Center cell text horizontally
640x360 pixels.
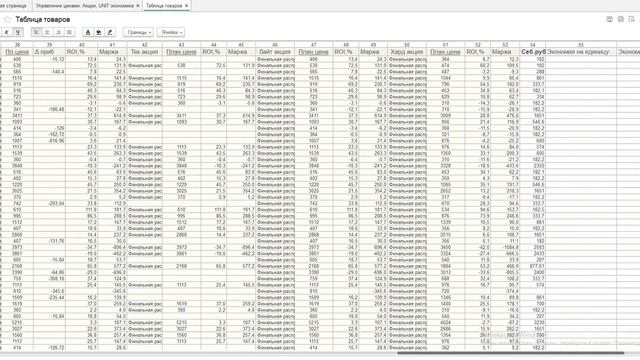click(47, 32)
